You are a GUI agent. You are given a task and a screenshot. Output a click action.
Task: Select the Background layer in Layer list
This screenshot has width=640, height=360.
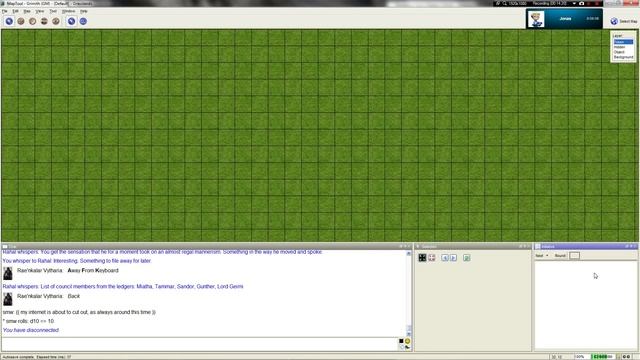[x=623, y=57]
